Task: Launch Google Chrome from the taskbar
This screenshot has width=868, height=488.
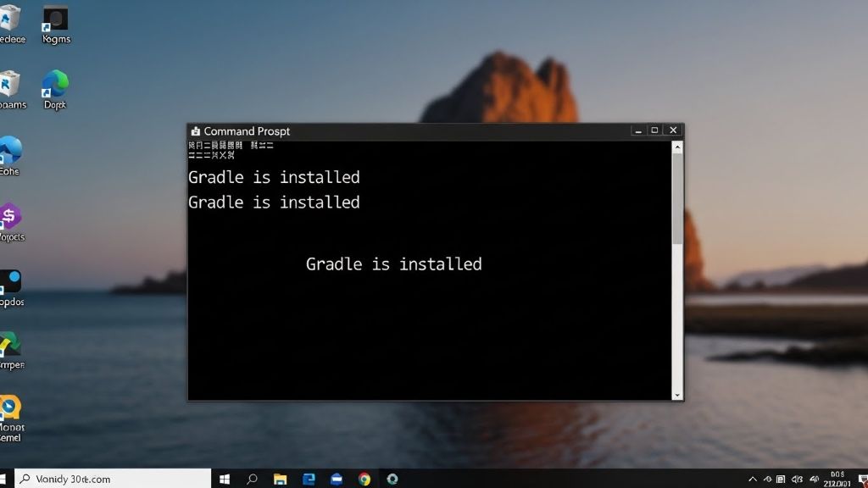Action: [x=364, y=480]
